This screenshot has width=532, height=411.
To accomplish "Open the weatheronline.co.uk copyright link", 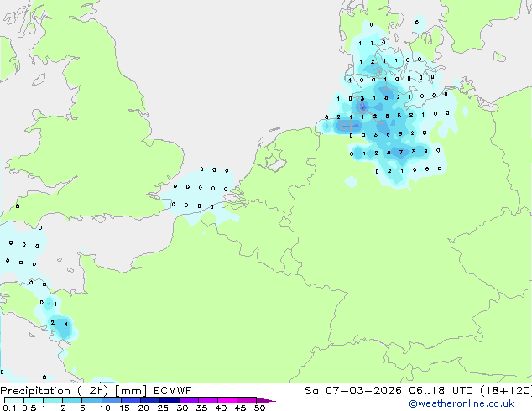I will (x=461, y=403).
